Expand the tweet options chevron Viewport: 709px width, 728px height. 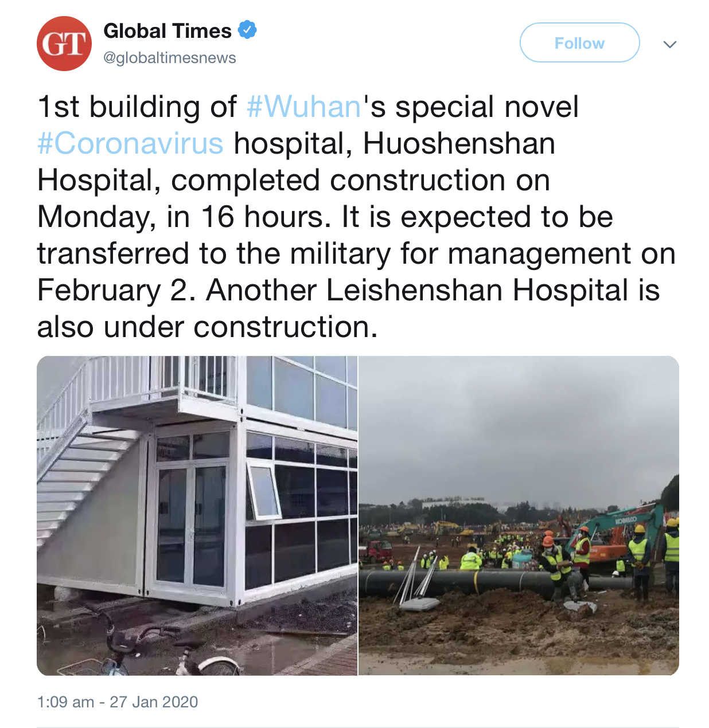[x=669, y=44]
